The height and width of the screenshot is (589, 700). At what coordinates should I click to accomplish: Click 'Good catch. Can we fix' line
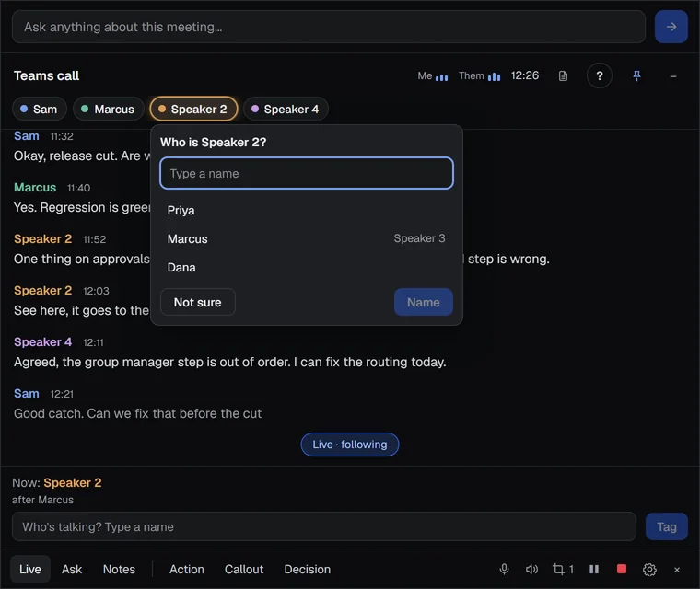[137, 413]
